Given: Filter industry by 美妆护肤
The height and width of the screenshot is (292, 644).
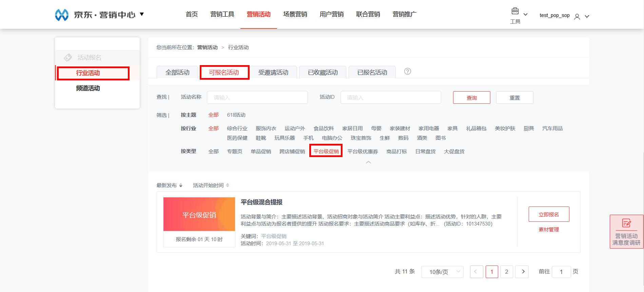Looking at the screenshot, I should [x=505, y=129].
